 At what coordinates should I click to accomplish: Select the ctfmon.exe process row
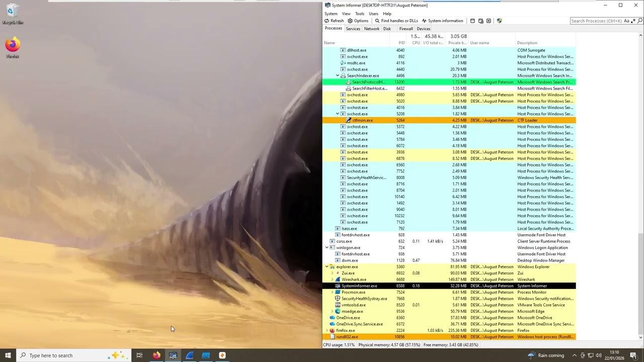point(449,120)
